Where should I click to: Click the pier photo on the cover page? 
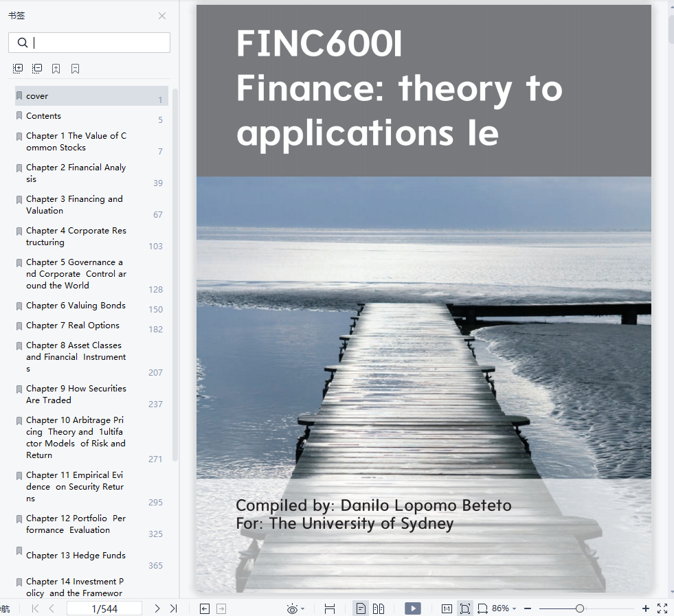click(x=424, y=385)
